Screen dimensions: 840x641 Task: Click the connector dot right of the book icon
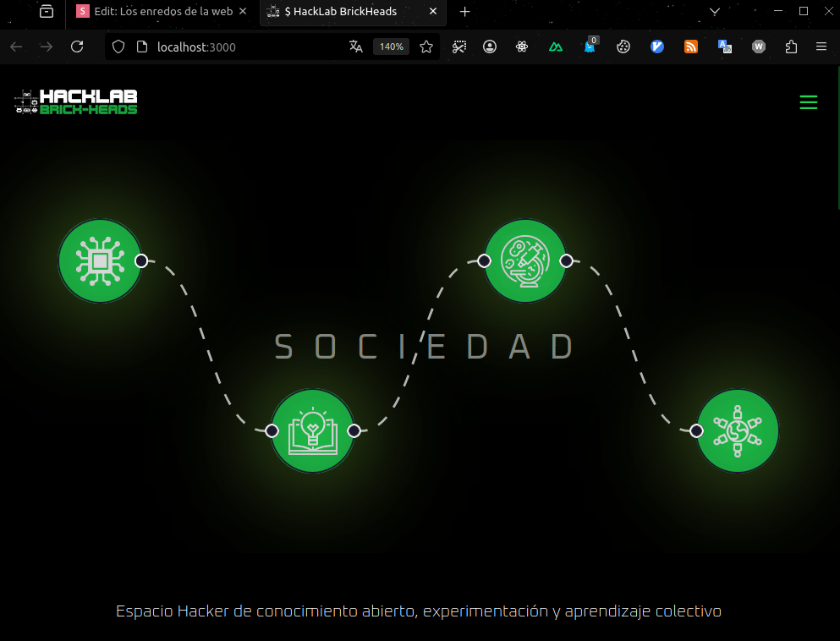point(354,430)
